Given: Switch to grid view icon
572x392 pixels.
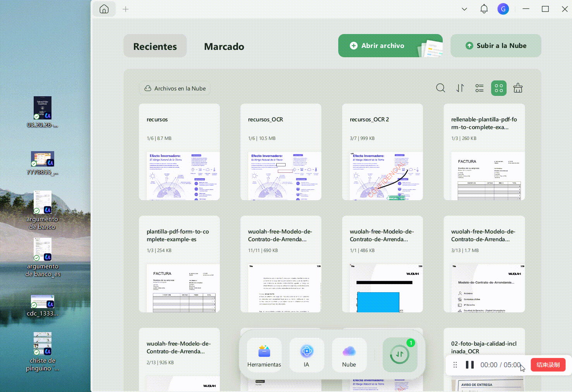Looking at the screenshot, I should 499,88.
